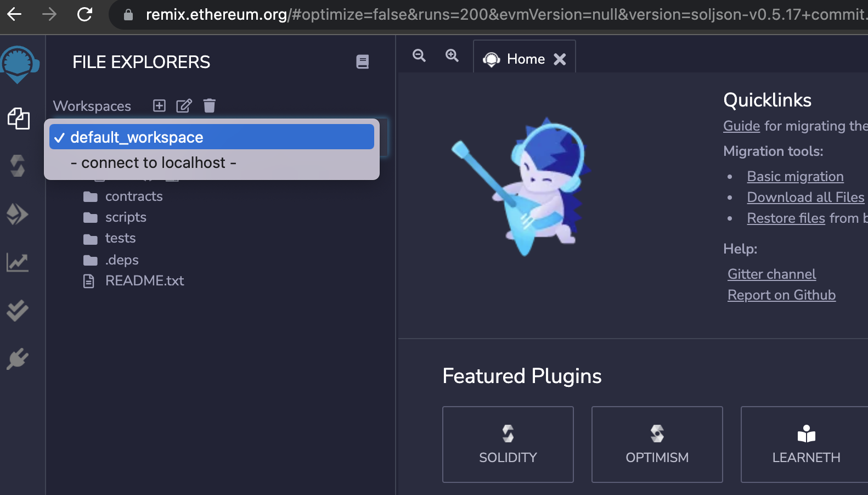Rename workspace using the edit icon
868x495 pixels.
click(184, 105)
